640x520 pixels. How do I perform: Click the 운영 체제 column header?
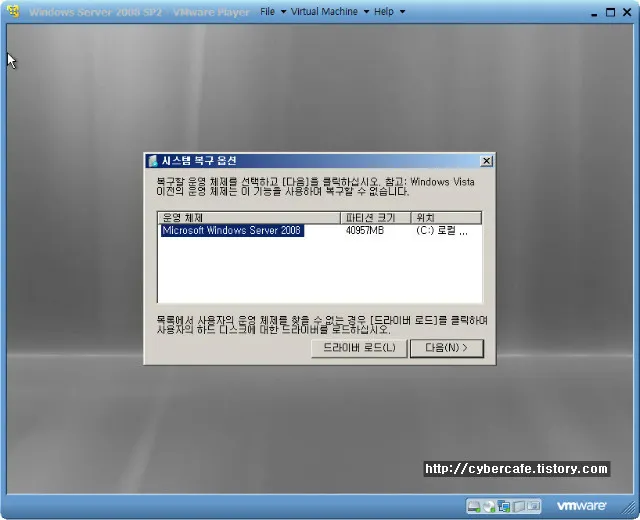tap(249, 218)
